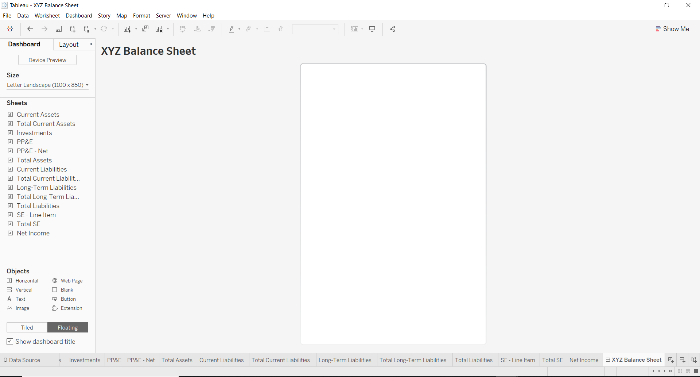Open the XYZ Balance Sheet dashboard tab

tap(633, 360)
